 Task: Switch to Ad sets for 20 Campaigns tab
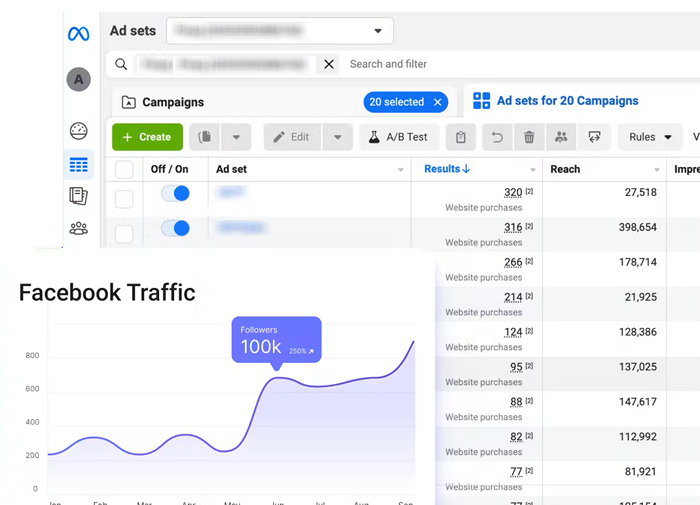(566, 101)
